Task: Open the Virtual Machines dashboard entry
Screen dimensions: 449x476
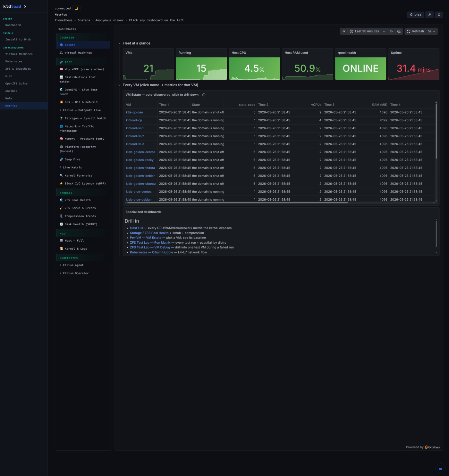Action: [x=83, y=53]
